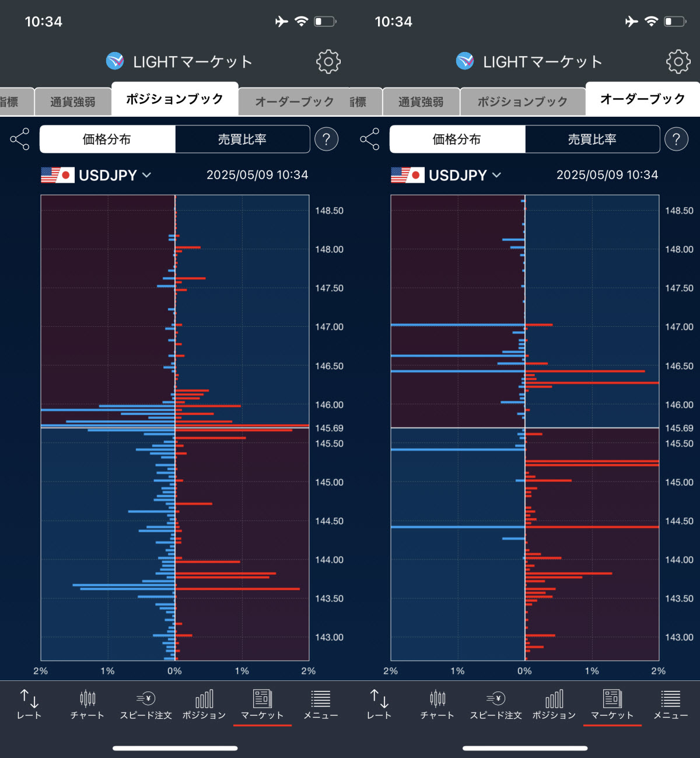Select 価格分布 on Position Book screen
The height and width of the screenshot is (758, 700).
coord(107,139)
